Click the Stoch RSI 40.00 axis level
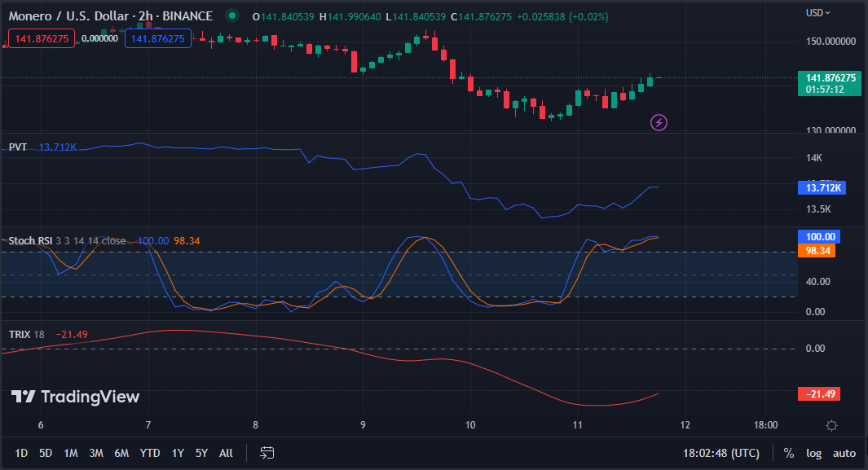868x470 pixels. tap(817, 282)
